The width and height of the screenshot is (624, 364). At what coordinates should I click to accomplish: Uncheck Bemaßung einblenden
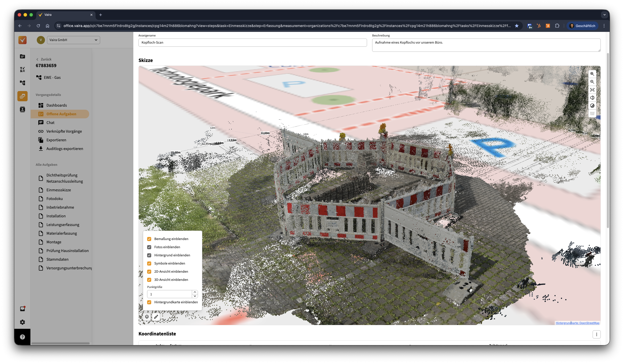click(149, 239)
